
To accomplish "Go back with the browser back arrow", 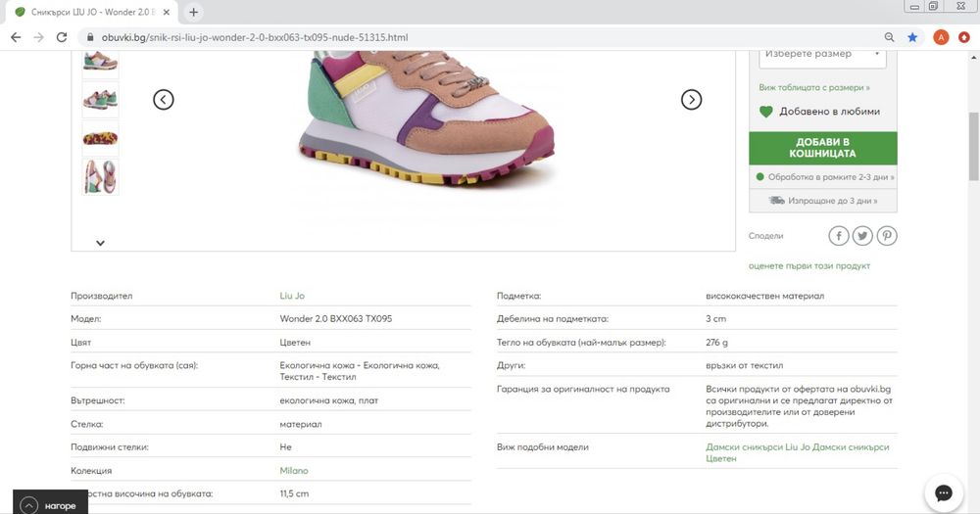I will point(16,37).
